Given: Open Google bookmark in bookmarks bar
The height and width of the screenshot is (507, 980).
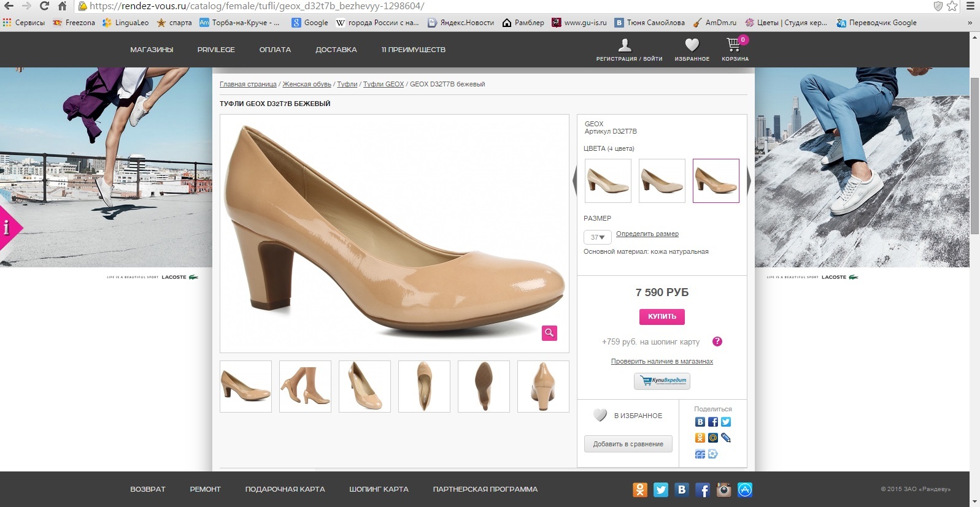Looking at the screenshot, I should [310, 23].
